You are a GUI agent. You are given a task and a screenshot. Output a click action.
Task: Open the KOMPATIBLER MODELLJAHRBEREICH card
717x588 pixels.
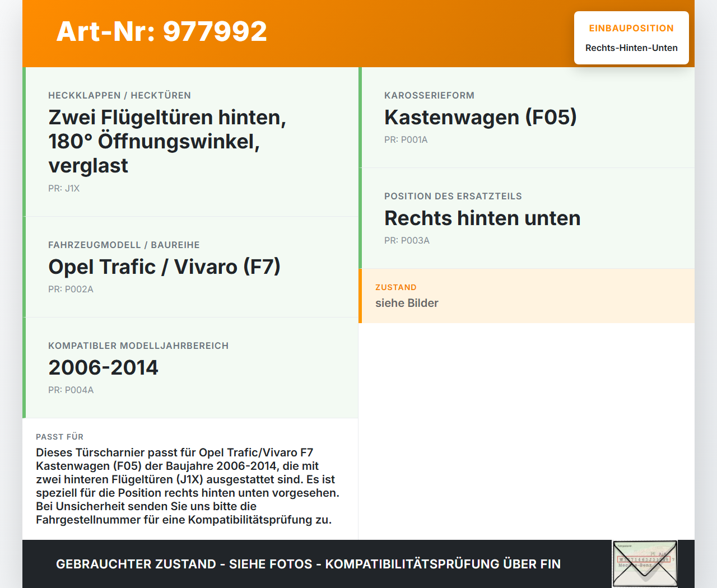point(139,346)
